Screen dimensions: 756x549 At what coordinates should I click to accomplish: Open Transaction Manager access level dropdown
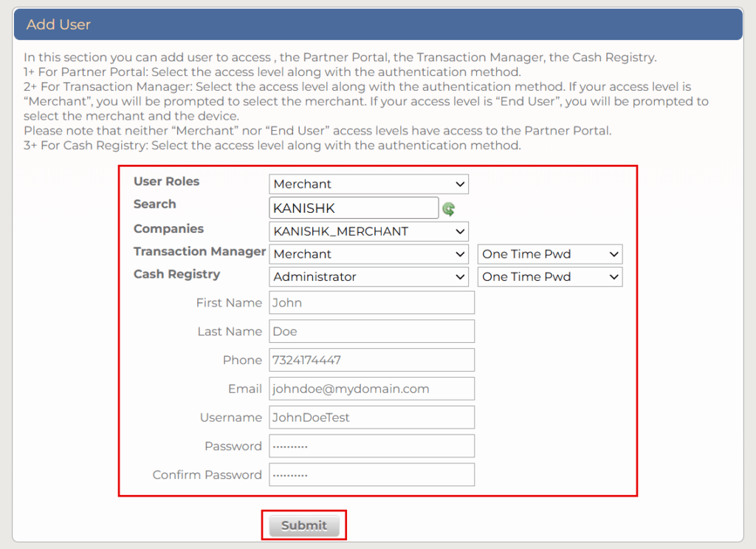(x=368, y=254)
